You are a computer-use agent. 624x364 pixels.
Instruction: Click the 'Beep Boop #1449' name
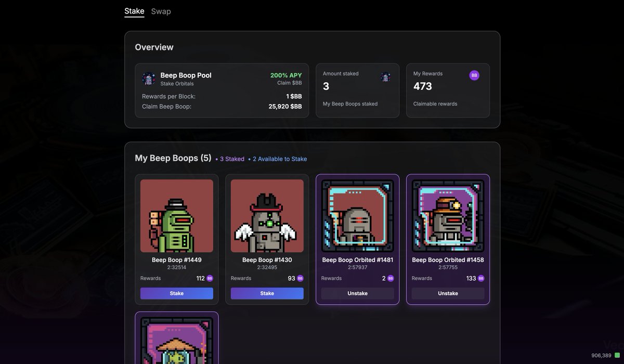[x=177, y=260]
